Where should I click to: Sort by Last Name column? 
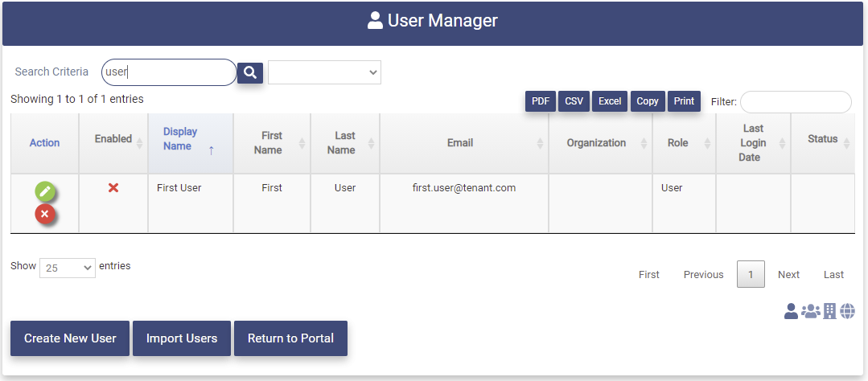tap(345, 142)
